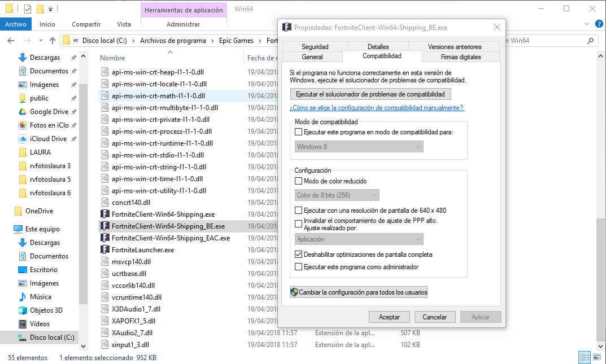Open Objetos 3D folder

(x=46, y=310)
